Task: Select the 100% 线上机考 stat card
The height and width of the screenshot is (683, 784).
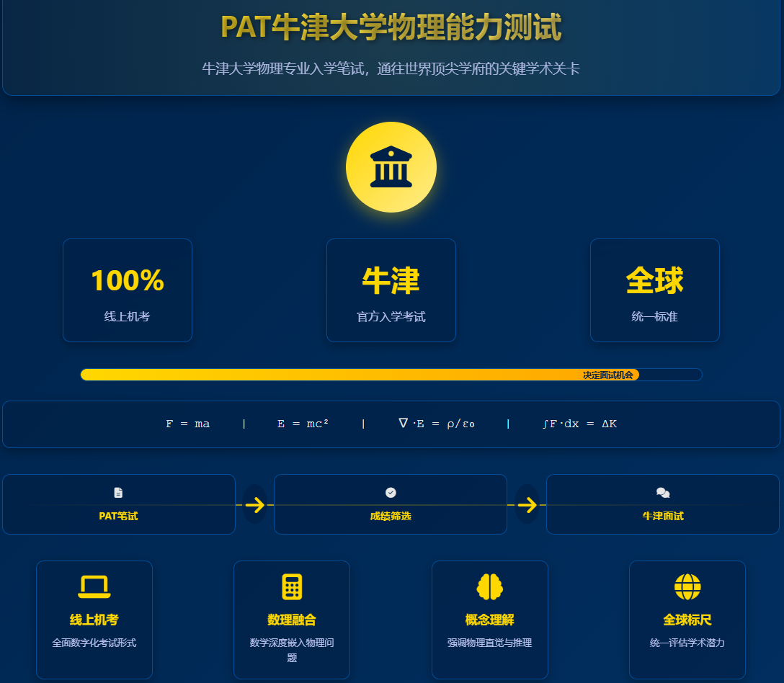Action: point(128,290)
